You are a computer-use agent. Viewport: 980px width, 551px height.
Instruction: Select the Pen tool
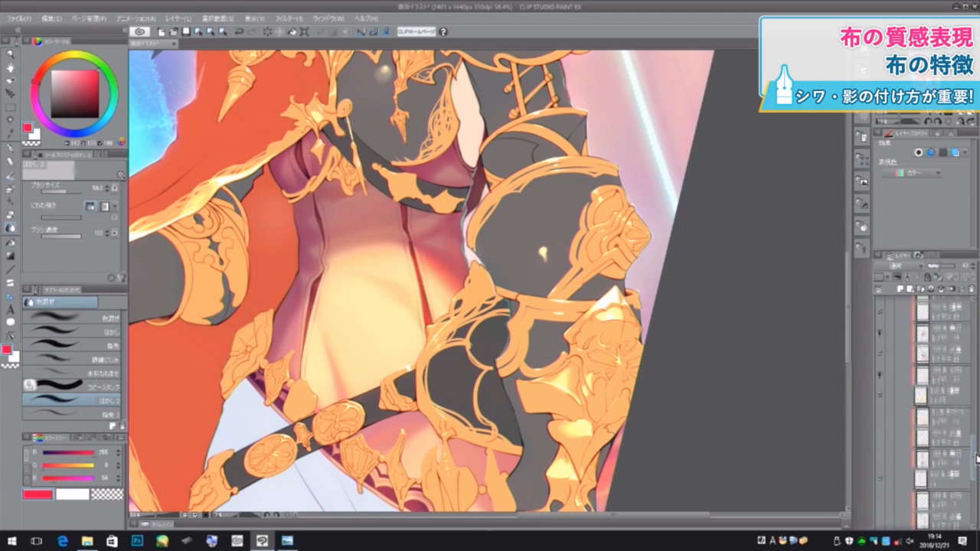point(10,148)
